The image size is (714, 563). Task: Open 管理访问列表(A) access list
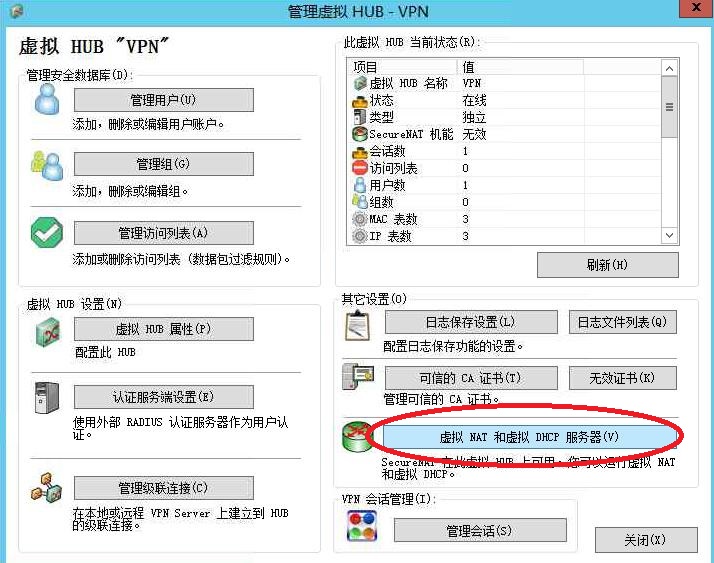(163, 233)
